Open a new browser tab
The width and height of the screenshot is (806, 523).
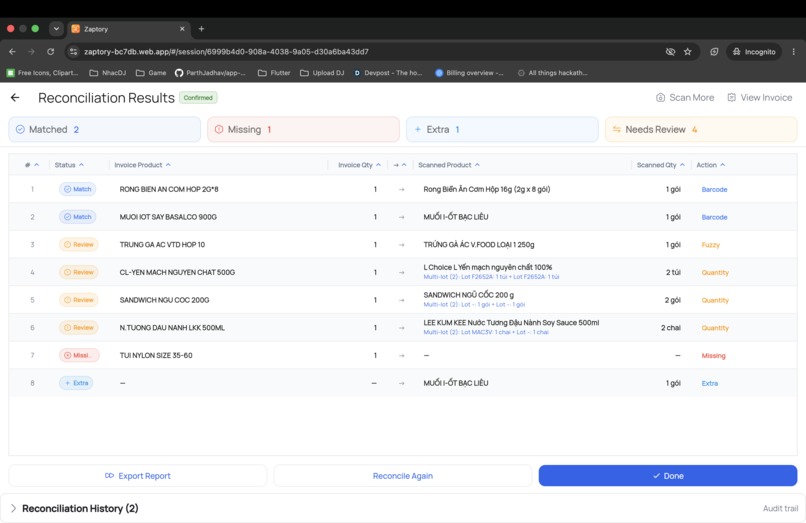(202, 29)
